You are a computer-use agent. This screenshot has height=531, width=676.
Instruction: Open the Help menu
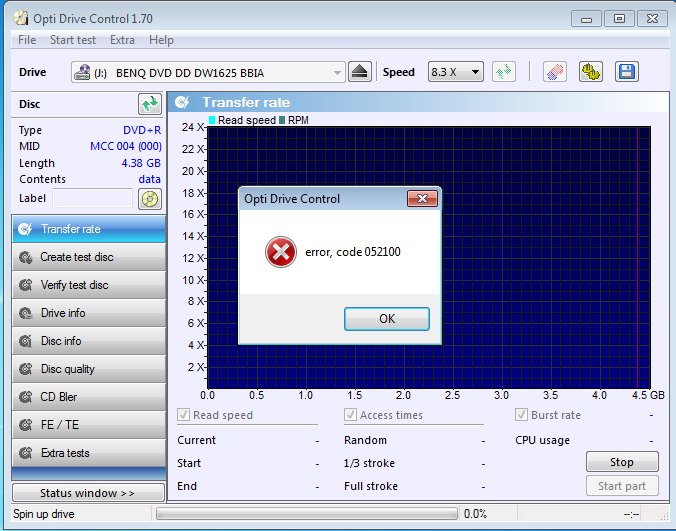pos(161,40)
